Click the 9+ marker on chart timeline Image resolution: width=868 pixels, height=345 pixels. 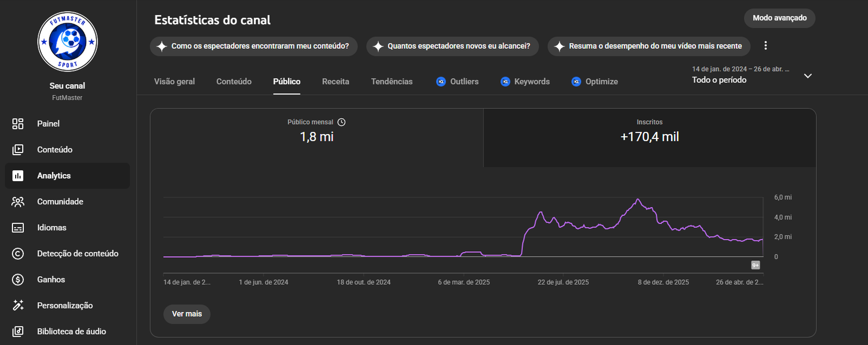pyautogui.click(x=755, y=265)
